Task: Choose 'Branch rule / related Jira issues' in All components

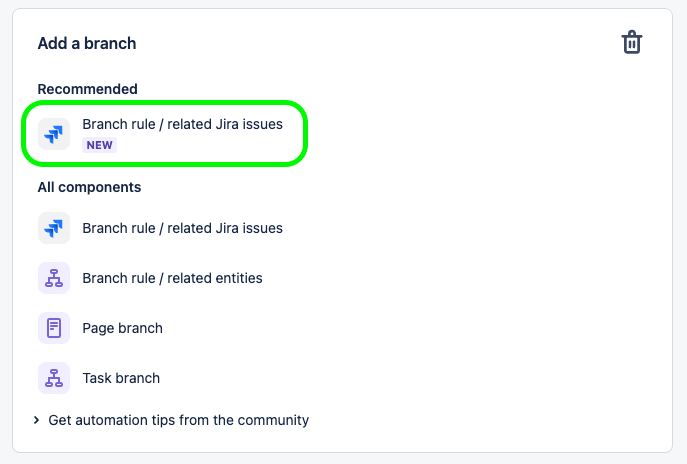Action: pos(182,228)
